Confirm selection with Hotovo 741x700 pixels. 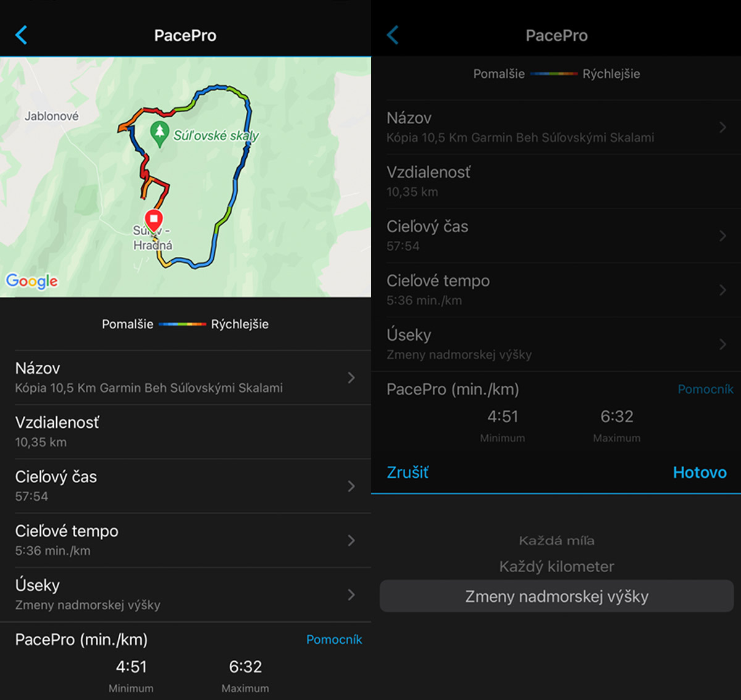point(700,472)
